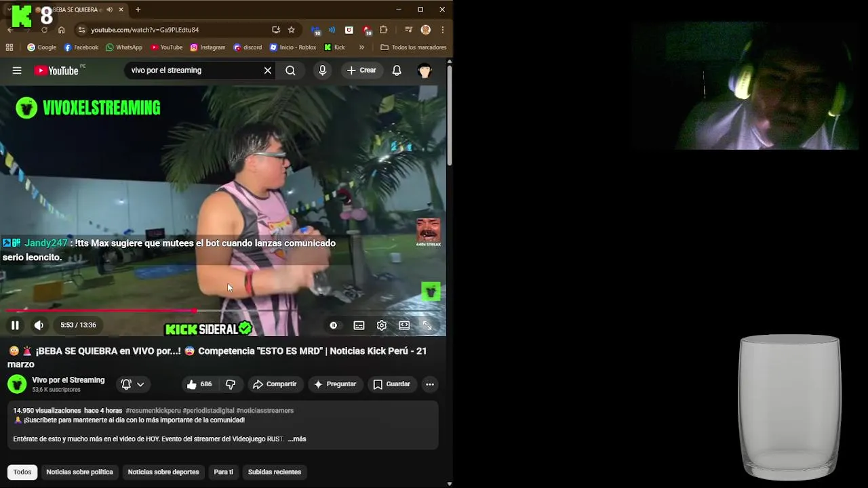Image resolution: width=868 pixels, height=488 pixels.
Task: Pause the video
Action: [15, 325]
